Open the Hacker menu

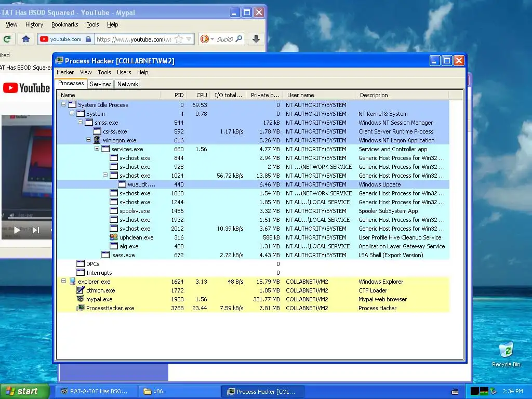pyautogui.click(x=65, y=72)
